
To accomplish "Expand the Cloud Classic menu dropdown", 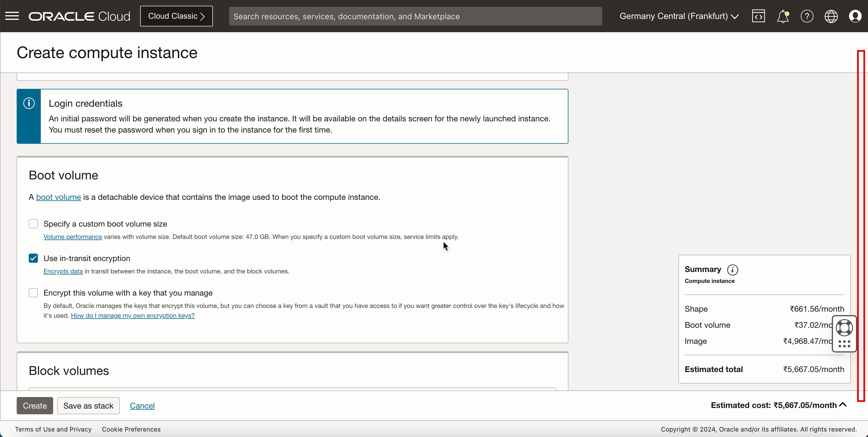I will (176, 16).
